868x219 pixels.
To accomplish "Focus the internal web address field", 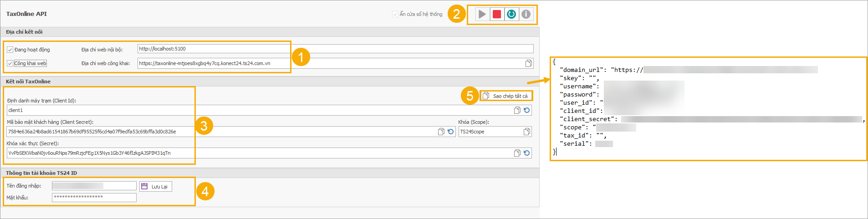I will coord(335,49).
